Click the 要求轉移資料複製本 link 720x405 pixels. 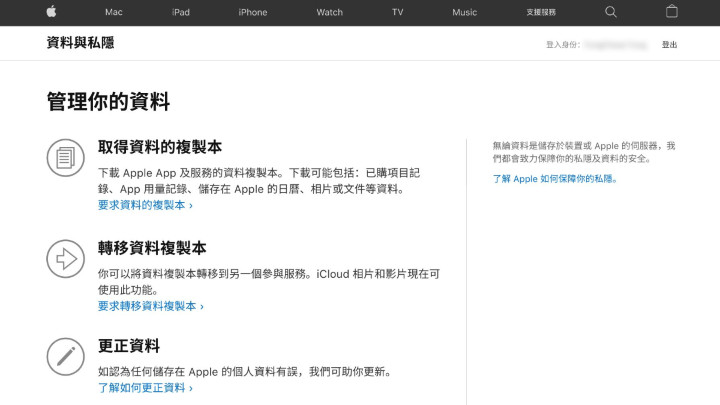pyautogui.click(x=151, y=306)
